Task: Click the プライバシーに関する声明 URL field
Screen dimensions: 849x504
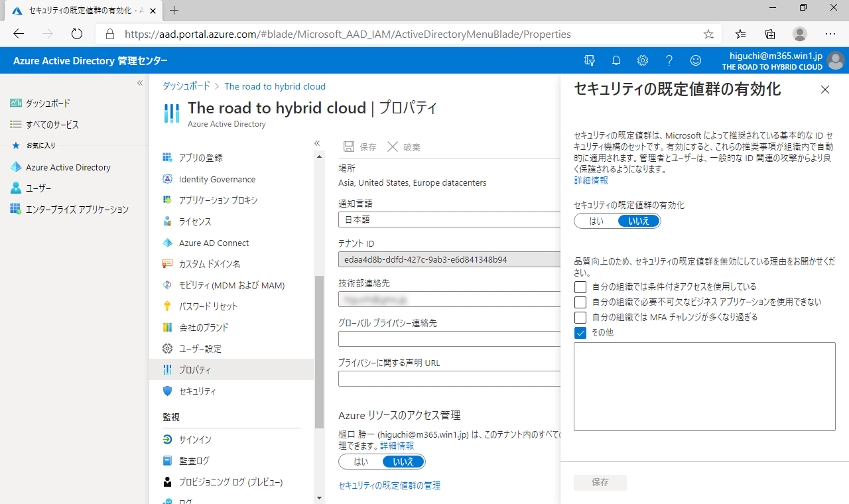Action: [449, 379]
